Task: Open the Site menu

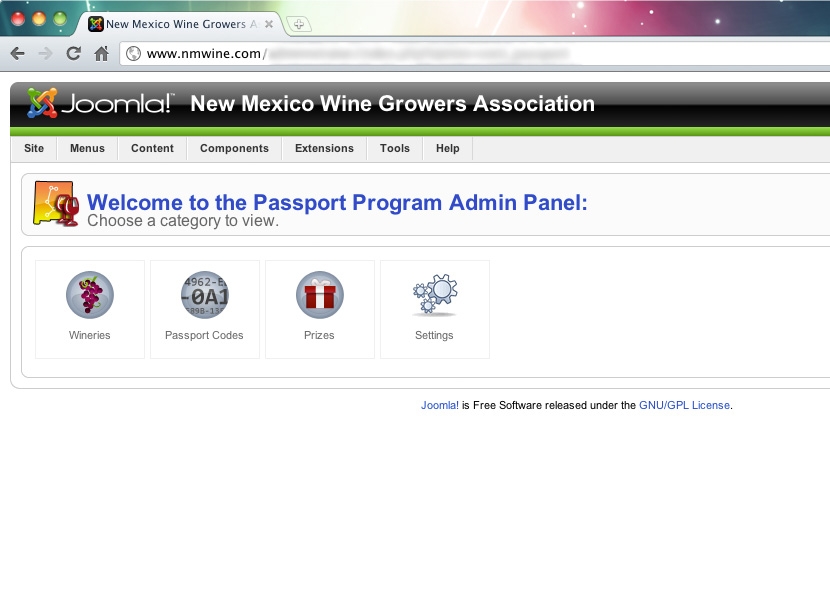Action: [34, 148]
